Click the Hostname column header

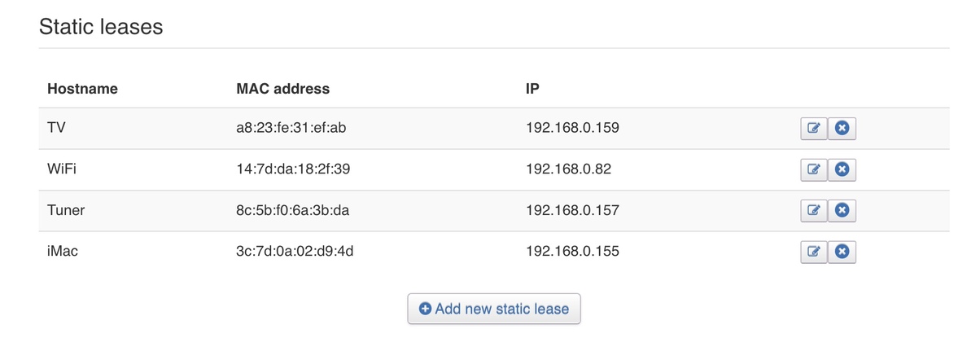pyautogui.click(x=82, y=89)
